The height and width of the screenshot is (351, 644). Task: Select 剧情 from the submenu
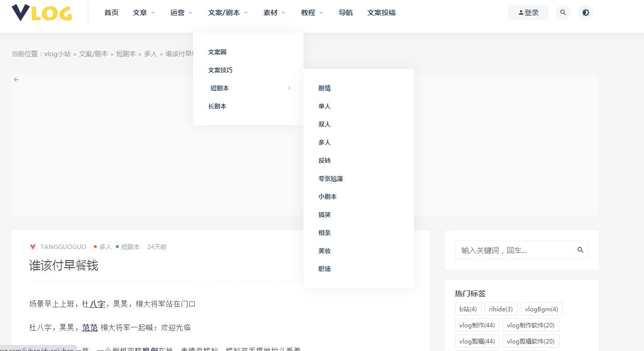click(325, 88)
